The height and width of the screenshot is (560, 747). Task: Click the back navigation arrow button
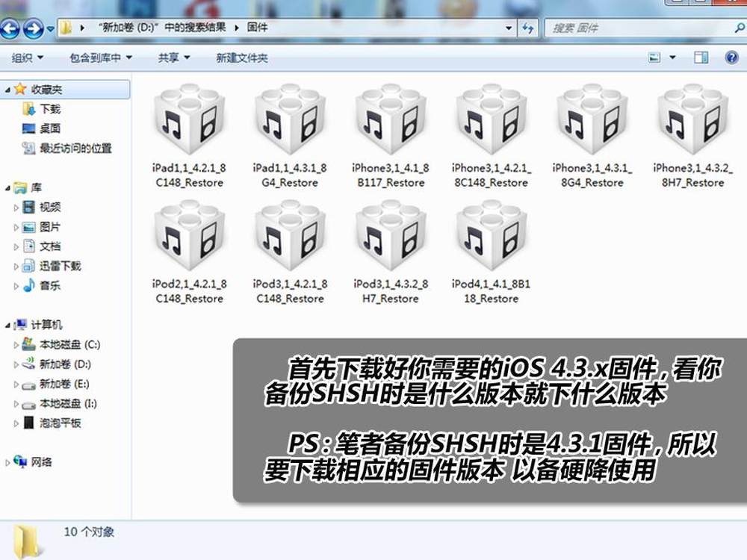(x=11, y=29)
